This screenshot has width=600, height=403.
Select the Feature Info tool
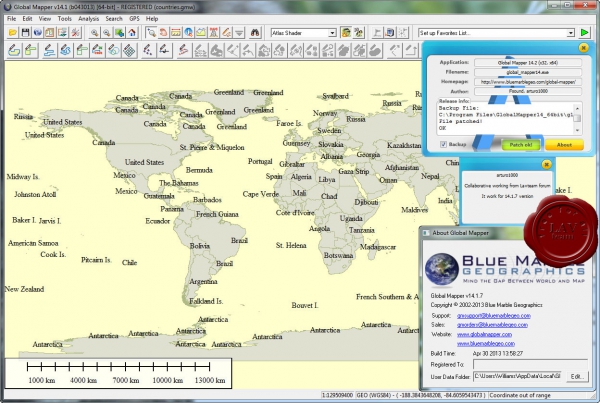(189, 33)
